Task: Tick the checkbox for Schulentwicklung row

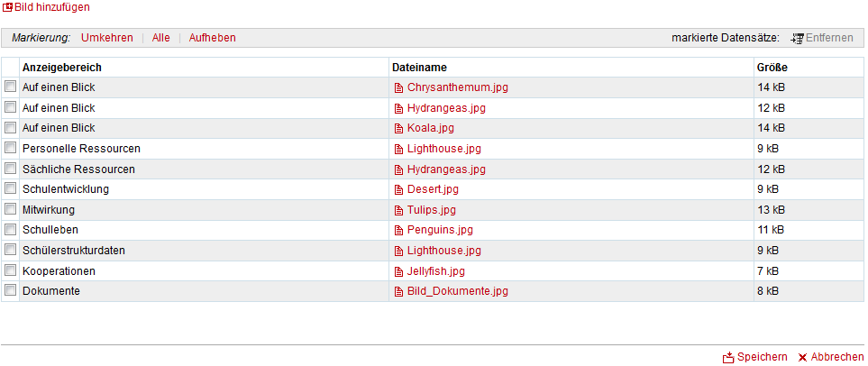Action: [11, 189]
